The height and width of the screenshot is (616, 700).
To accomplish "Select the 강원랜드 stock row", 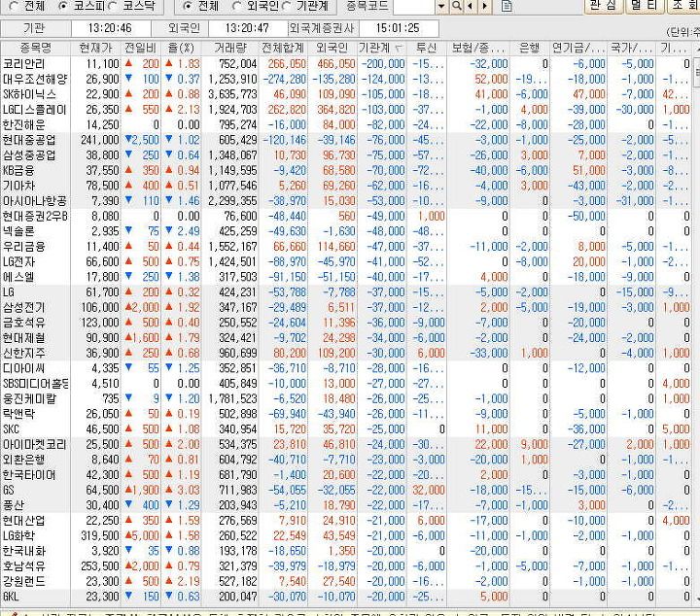I will (x=346, y=581).
